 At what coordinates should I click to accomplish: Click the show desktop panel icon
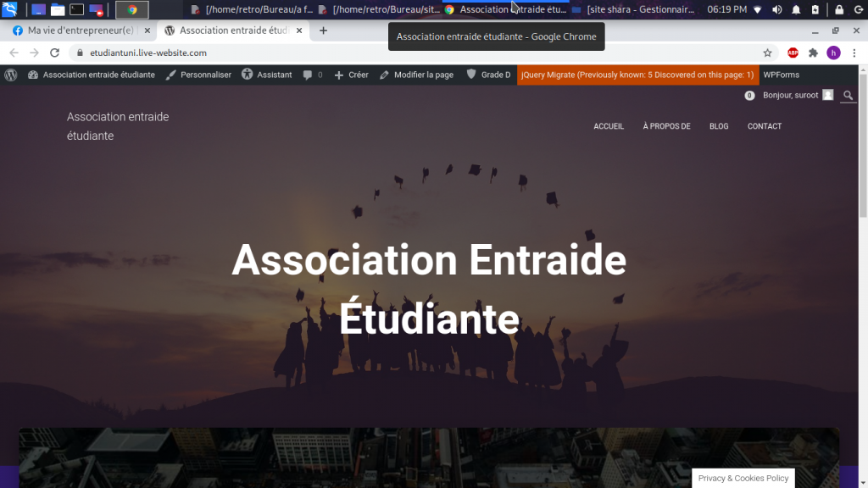pos(38,9)
